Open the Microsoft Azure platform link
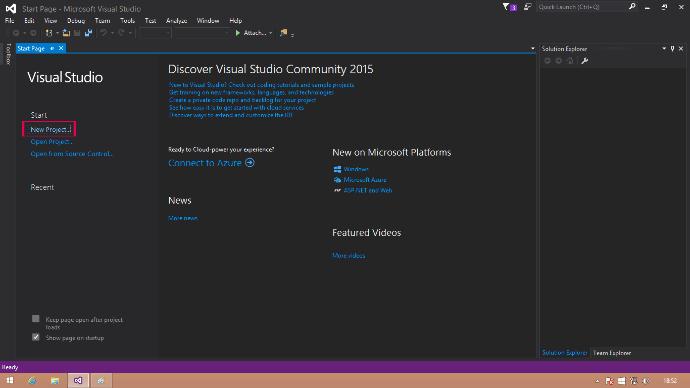Screen dimensions: 690x388 tap(365, 180)
